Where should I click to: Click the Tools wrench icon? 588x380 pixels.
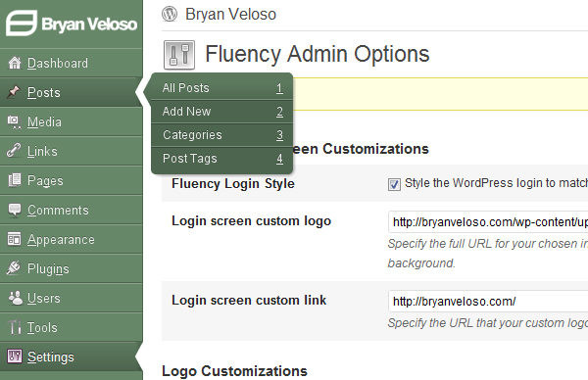[15, 327]
